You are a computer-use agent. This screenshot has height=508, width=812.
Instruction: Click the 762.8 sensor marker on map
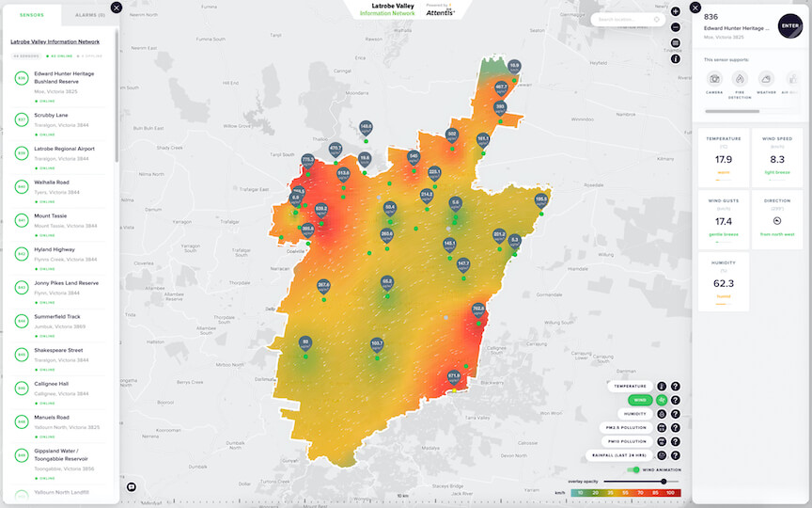pyautogui.click(x=478, y=310)
